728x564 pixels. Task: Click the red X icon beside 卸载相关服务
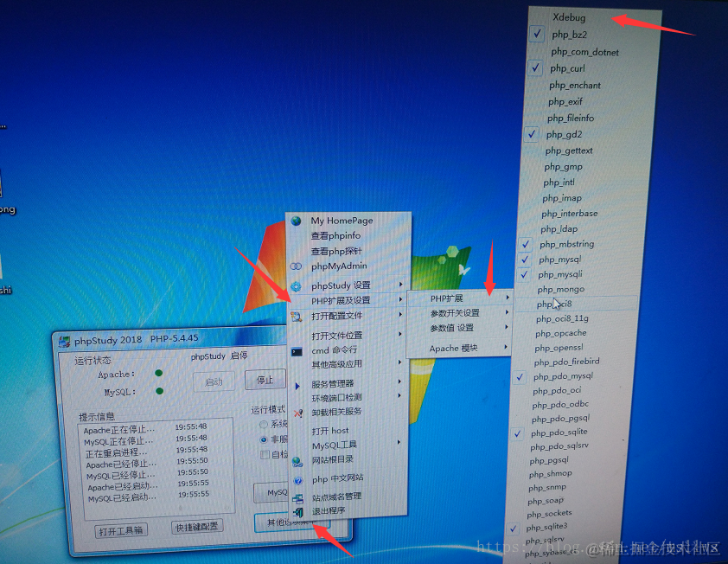pos(298,413)
